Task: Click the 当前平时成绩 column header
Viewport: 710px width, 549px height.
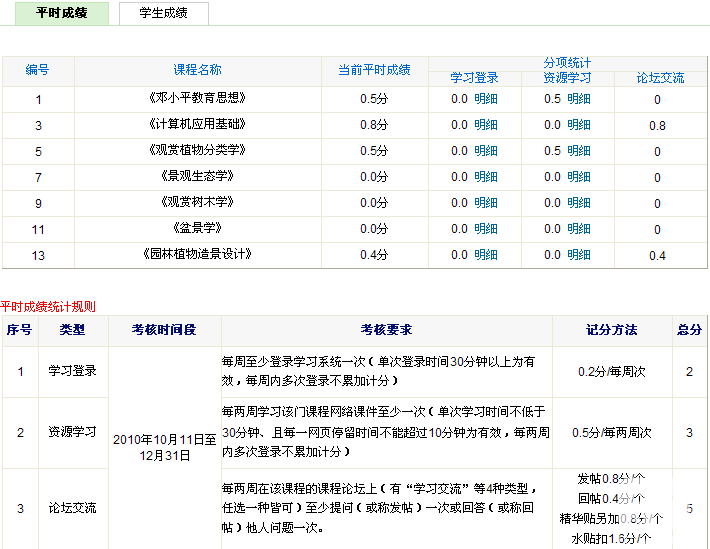Action: click(x=374, y=70)
